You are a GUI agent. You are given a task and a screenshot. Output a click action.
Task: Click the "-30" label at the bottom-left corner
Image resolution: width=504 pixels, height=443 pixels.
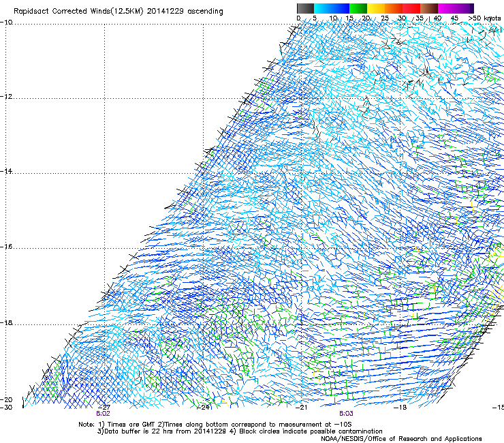click(6, 408)
